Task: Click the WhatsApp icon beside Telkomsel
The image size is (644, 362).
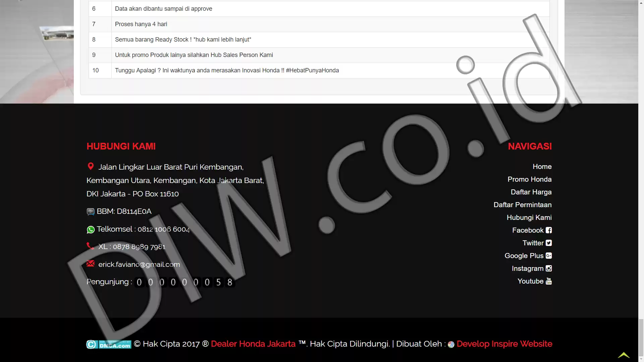Action: pos(91,230)
